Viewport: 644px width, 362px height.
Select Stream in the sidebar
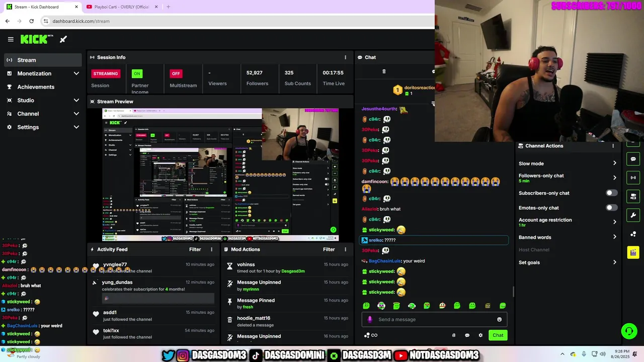point(43,60)
